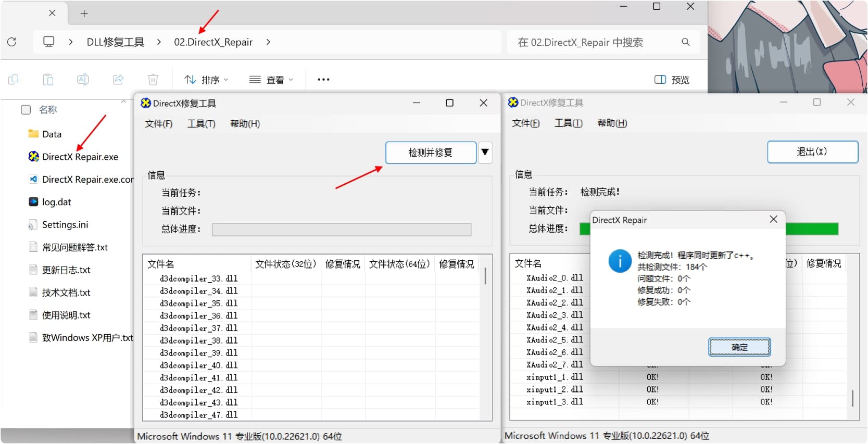Click the 更新日志.txt file icon
Screen dimensions: 868x444
(x=33, y=270)
